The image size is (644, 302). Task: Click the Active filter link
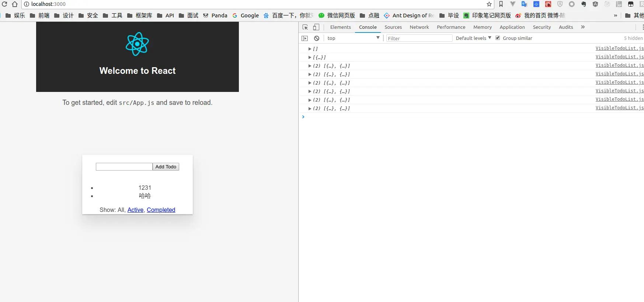pos(135,210)
